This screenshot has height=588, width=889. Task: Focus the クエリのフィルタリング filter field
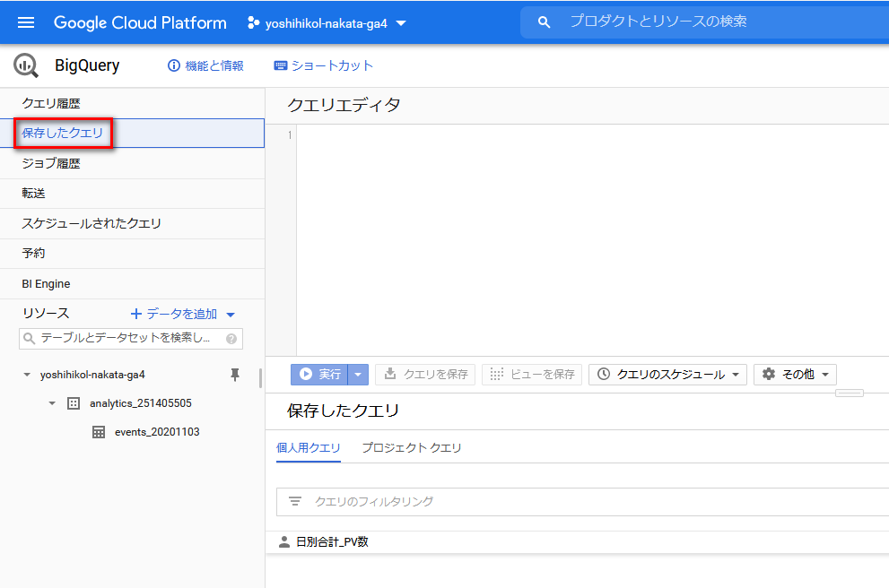coord(583,502)
